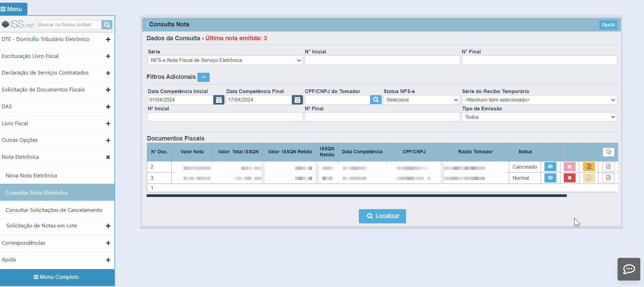
Task: Open calendar for Data Competência Final
Action: 297,100
